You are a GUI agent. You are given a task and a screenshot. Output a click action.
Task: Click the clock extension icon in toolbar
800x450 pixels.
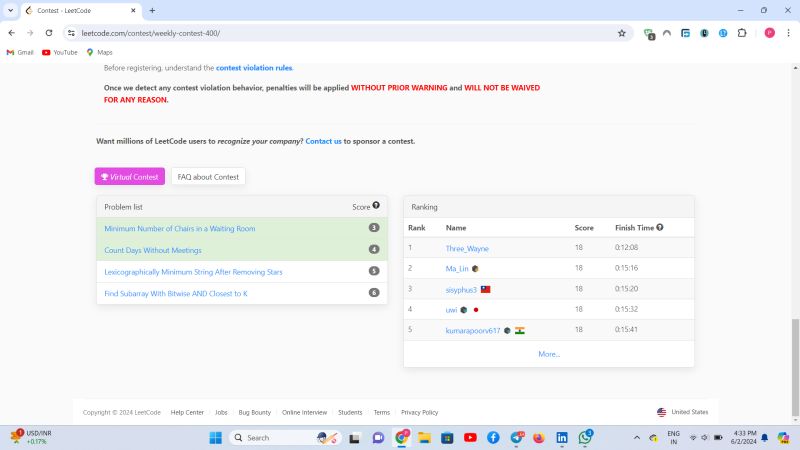[704, 33]
